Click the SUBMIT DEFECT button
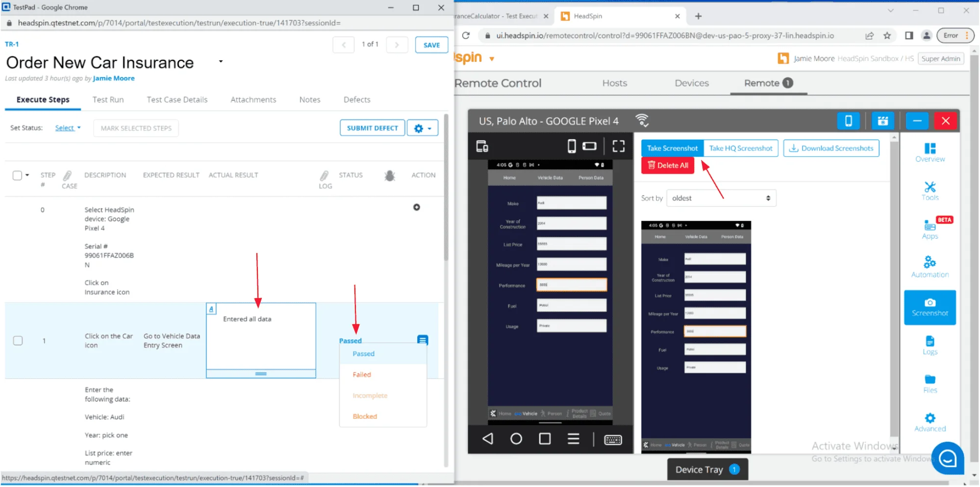980x487 pixels. point(372,128)
